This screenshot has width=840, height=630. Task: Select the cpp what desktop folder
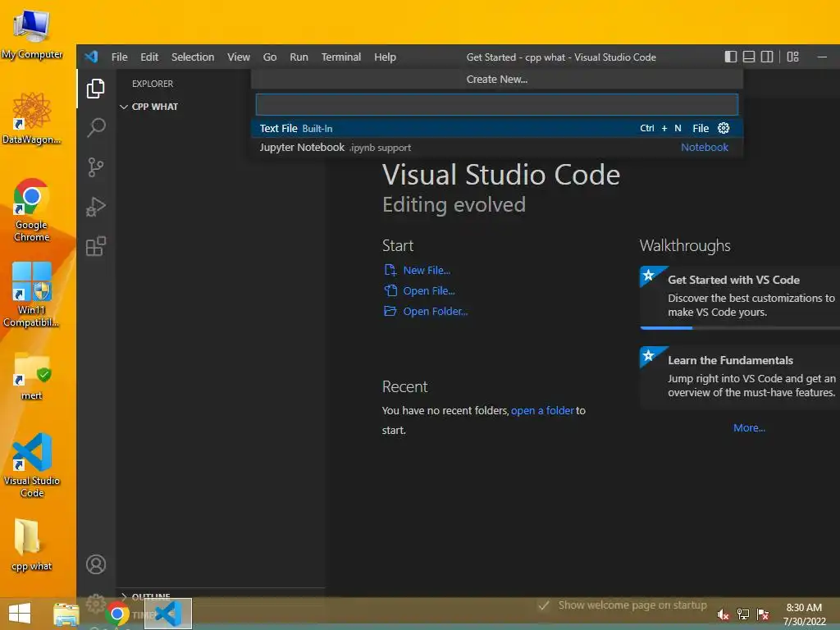click(x=32, y=546)
